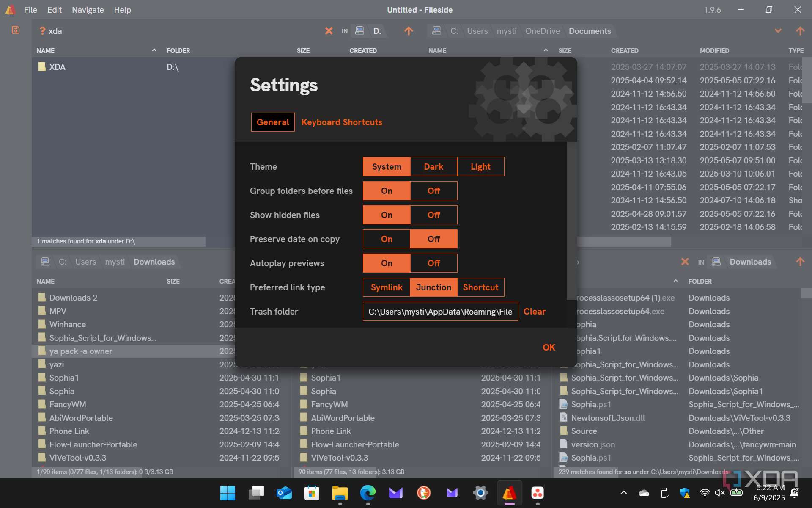Open Settings gear app in the taskbar

tap(480, 493)
